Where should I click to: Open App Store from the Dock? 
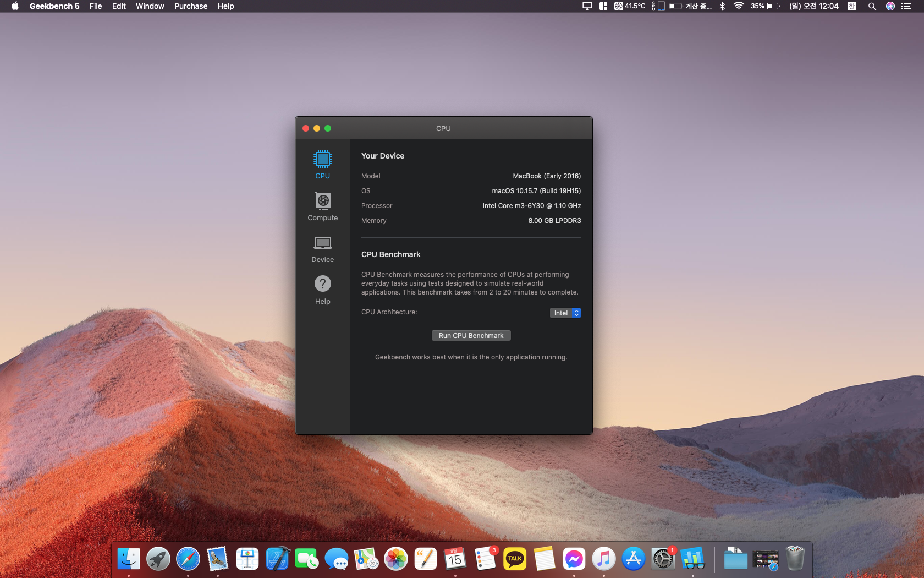pyautogui.click(x=634, y=559)
